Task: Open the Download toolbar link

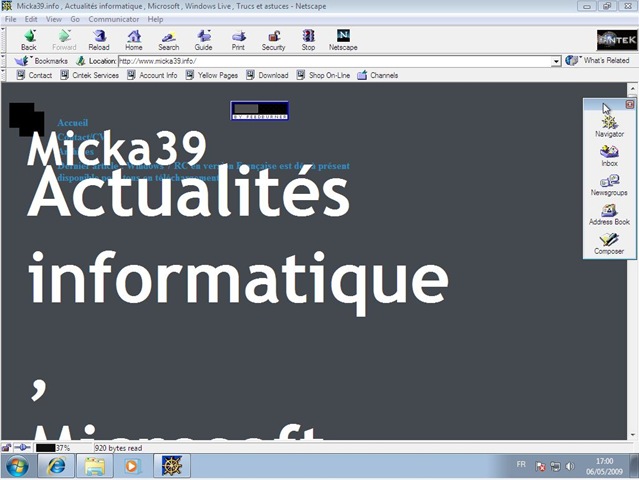Action: pyautogui.click(x=267, y=75)
